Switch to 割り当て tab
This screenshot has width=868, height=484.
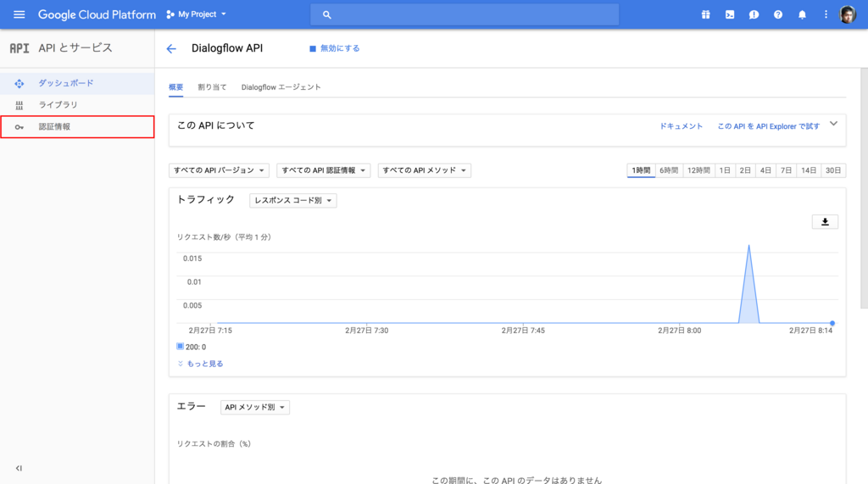pyautogui.click(x=212, y=87)
